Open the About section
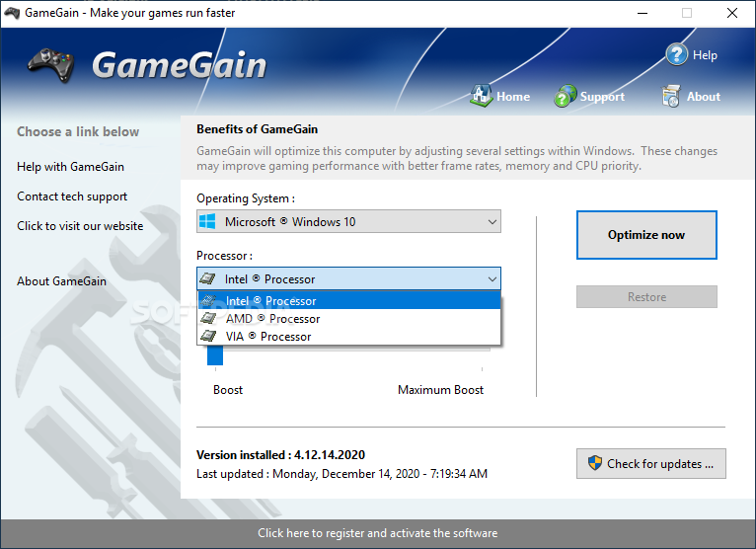The image size is (756, 549). (704, 97)
